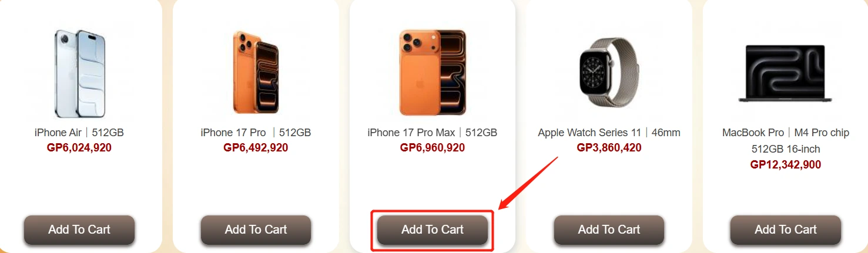Click the GP6,024,920 price
Image resolution: width=868 pixels, height=253 pixels.
click(x=79, y=148)
